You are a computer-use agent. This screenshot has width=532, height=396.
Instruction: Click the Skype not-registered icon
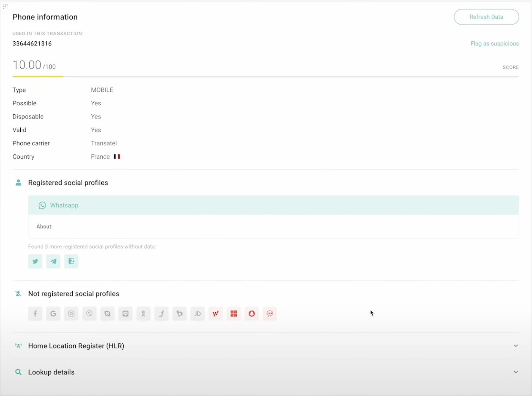point(107,314)
